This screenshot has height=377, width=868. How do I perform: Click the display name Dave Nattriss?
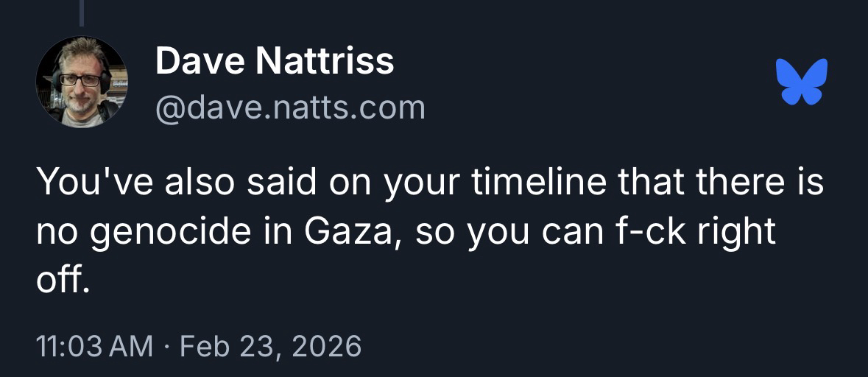pyautogui.click(x=275, y=61)
